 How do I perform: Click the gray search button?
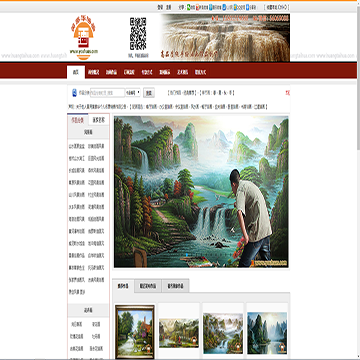click(x=149, y=93)
